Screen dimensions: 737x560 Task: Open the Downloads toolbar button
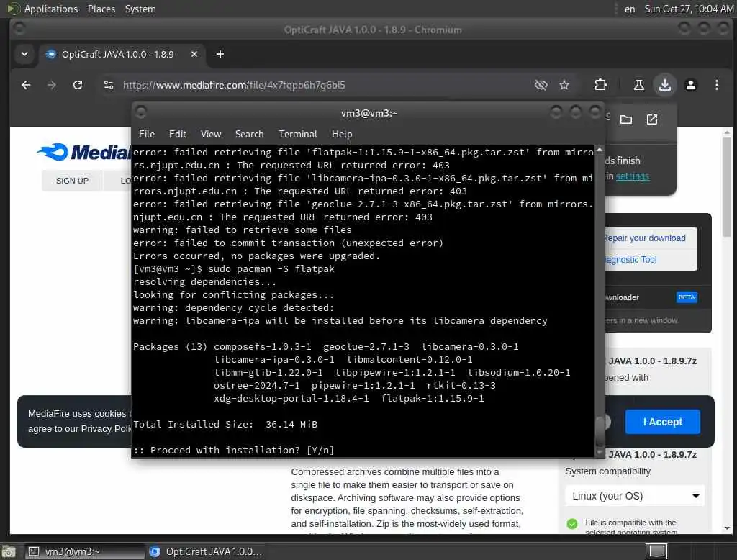tap(664, 85)
